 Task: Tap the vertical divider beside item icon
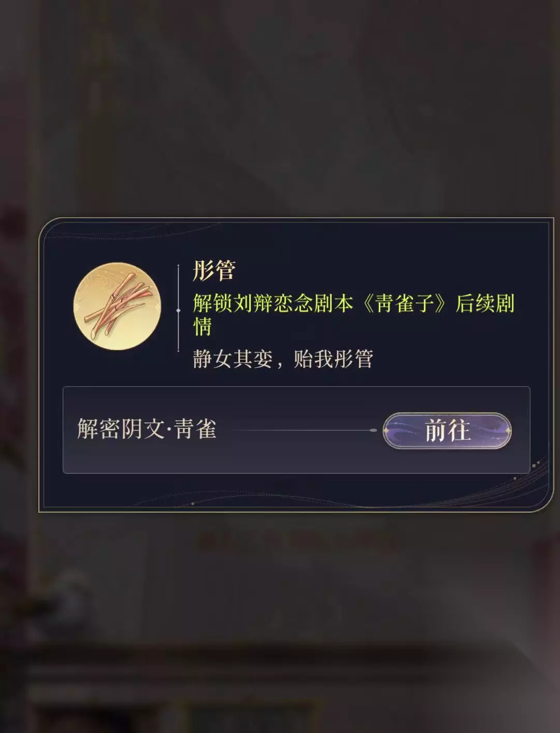pyautogui.click(x=178, y=308)
